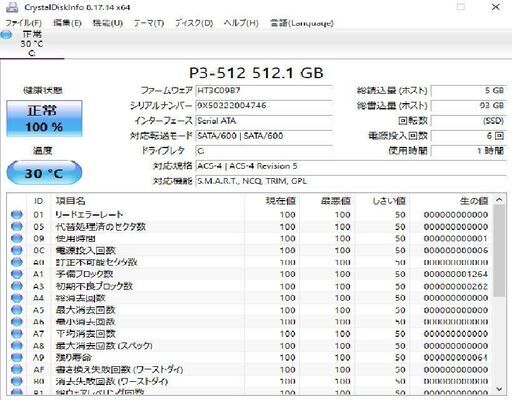The height and width of the screenshot is (400, 512).
Task: Select the 予備ブロック数 attribute row
Action: point(249,274)
